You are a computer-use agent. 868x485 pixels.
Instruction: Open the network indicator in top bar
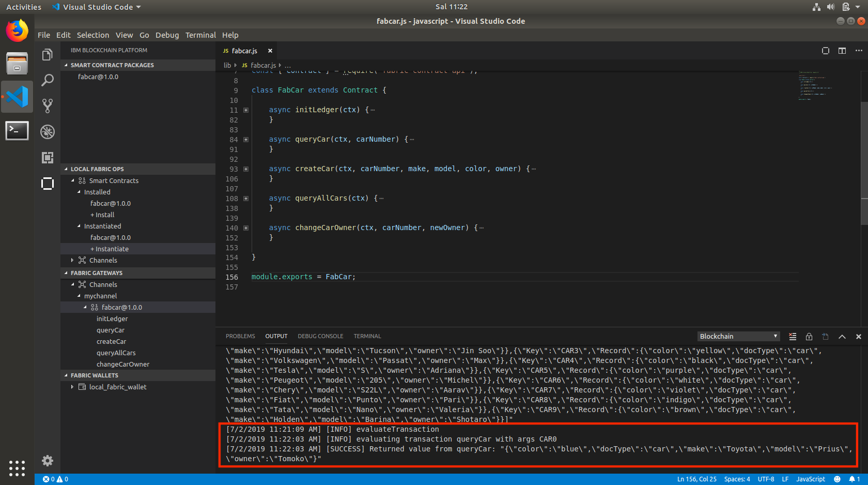point(816,7)
